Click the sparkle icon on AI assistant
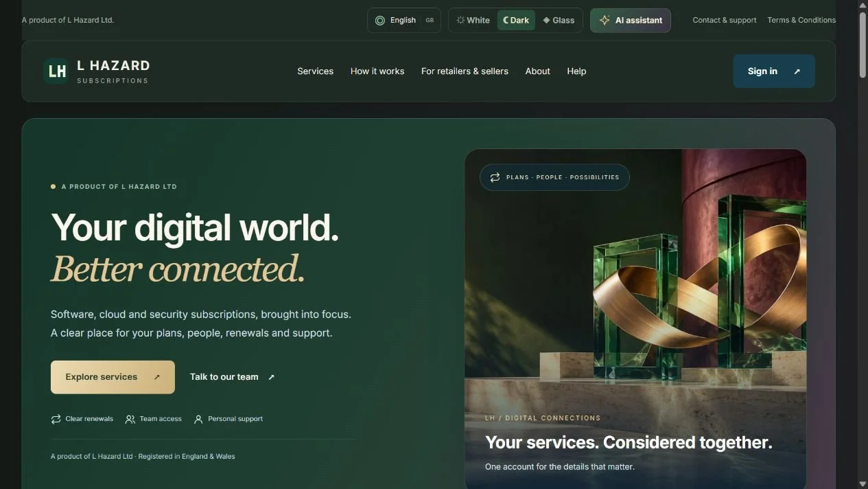 605,21
